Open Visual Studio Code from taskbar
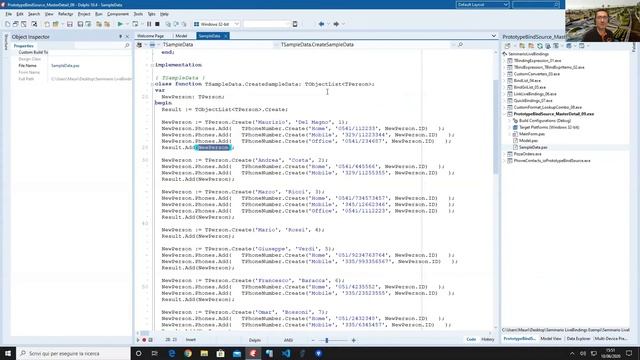The width and height of the screenshot is (640, 360). tap(286, 353)
